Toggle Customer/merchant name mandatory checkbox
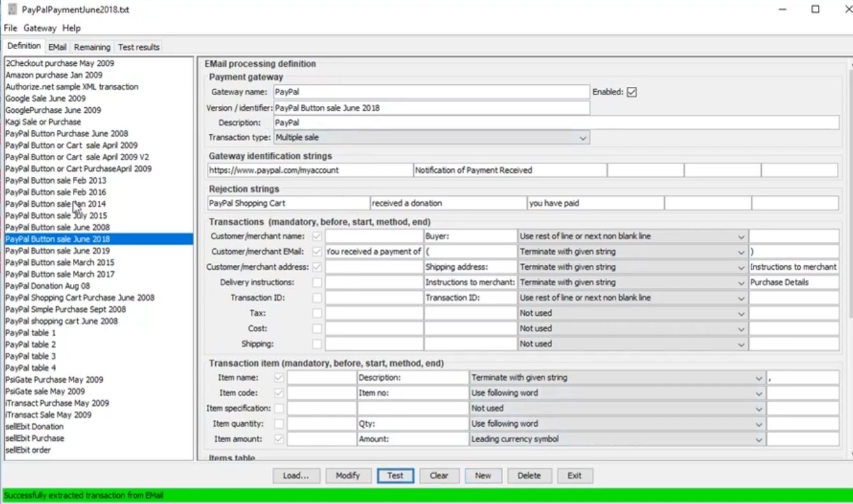This screenshot has width=853, height=504. [317, 236]
